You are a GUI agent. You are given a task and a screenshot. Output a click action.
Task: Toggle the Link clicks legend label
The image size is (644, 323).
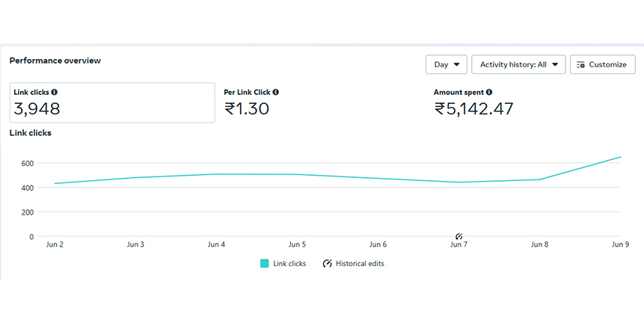289,263
